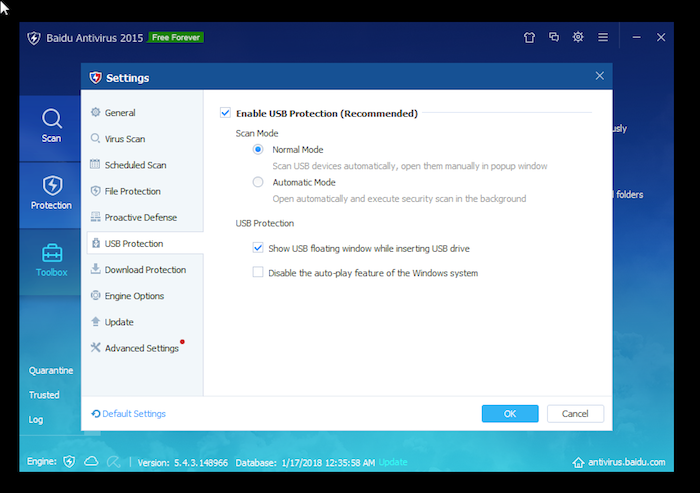Screen dimensions: 700x493
Task: Toggle Show USB floating window checkbox
Action: (x=258, y=247)
